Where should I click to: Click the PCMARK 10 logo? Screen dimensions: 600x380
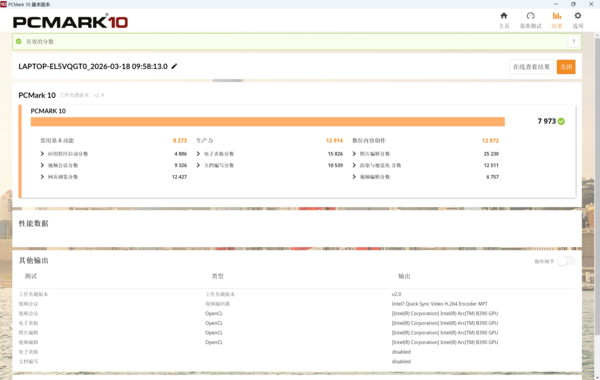click(70, 21)
